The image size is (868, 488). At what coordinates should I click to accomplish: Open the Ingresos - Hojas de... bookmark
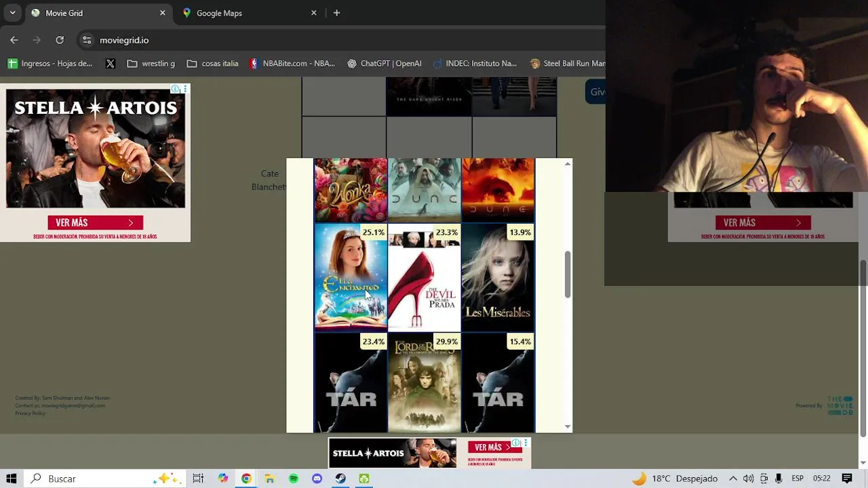pyautogui.click(x=50, y=63)
